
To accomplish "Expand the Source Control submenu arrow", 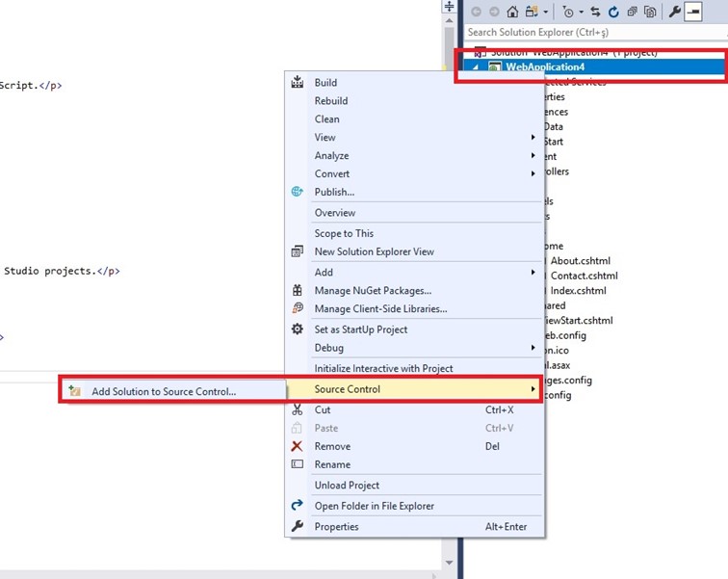I will click(533, 389).
